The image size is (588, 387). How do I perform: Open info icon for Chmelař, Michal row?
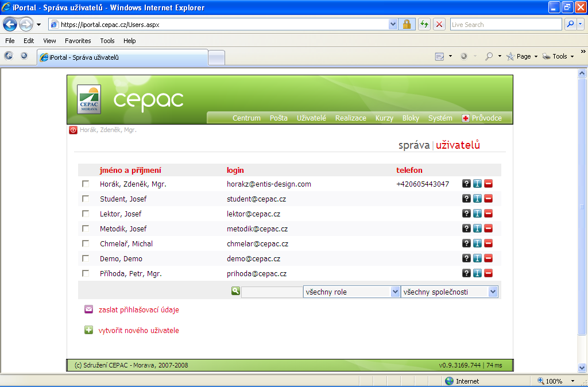point(477,243)
